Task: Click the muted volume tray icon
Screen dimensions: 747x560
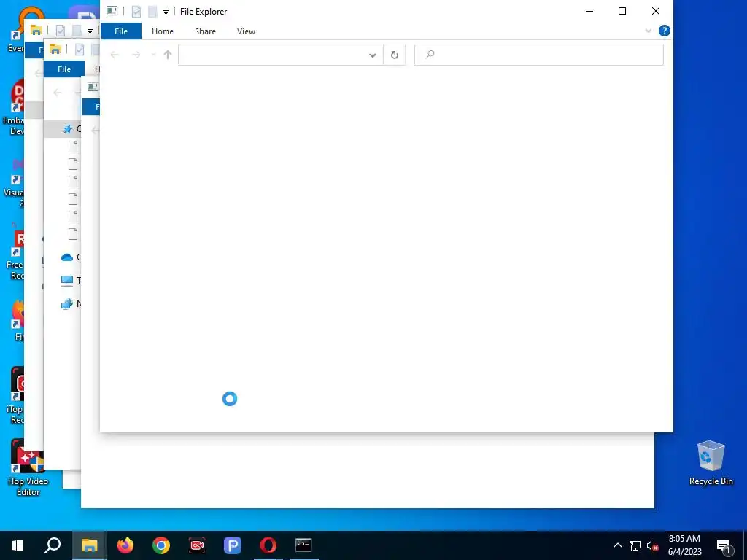Action: click(x=653, y=545)
